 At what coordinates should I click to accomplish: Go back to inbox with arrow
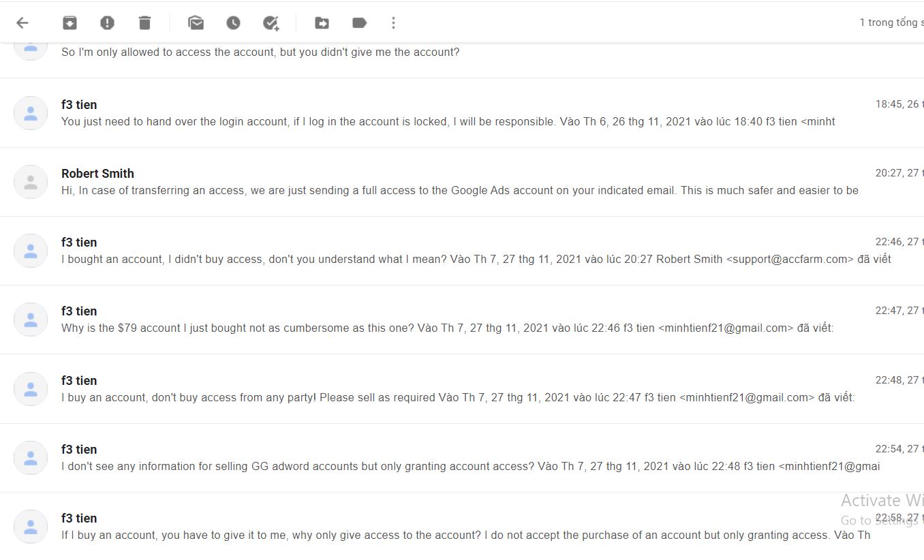[x=22, y=23]
